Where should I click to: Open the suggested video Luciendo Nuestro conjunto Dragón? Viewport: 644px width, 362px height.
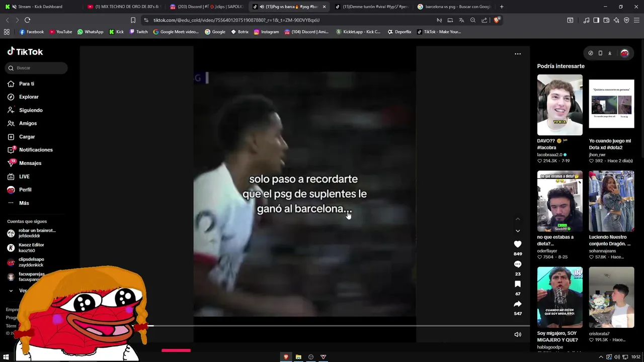point(611,201)
